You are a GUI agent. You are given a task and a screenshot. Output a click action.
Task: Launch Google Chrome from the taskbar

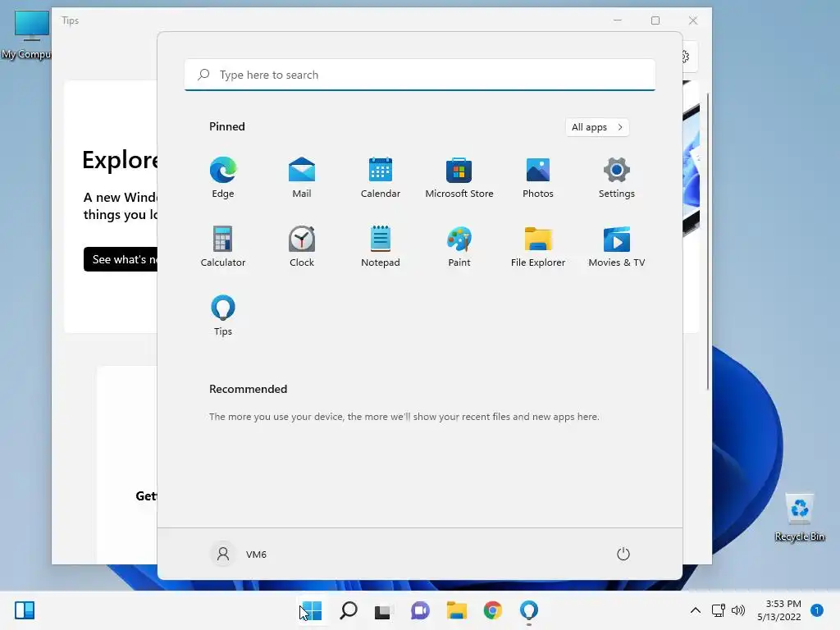492,610
